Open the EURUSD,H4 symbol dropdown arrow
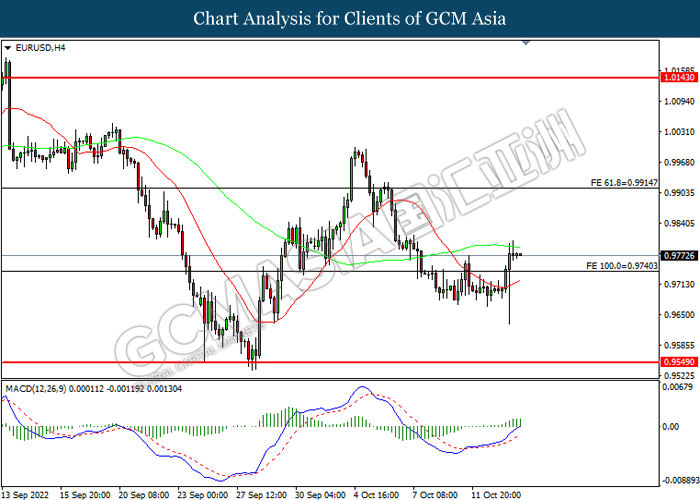Image resolution: width=700 pixels, height=500 pixels. (x=8, y=48)
